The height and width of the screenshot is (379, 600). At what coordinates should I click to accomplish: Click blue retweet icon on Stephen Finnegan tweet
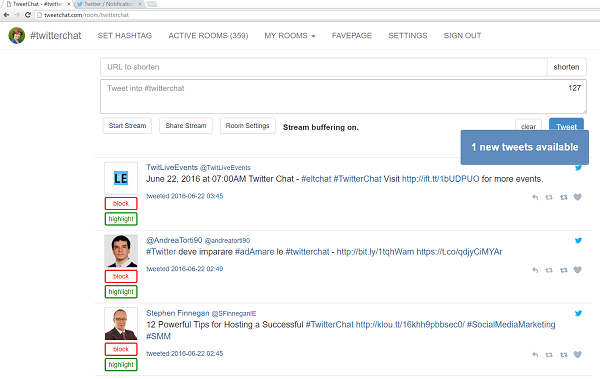pos(564,354)
